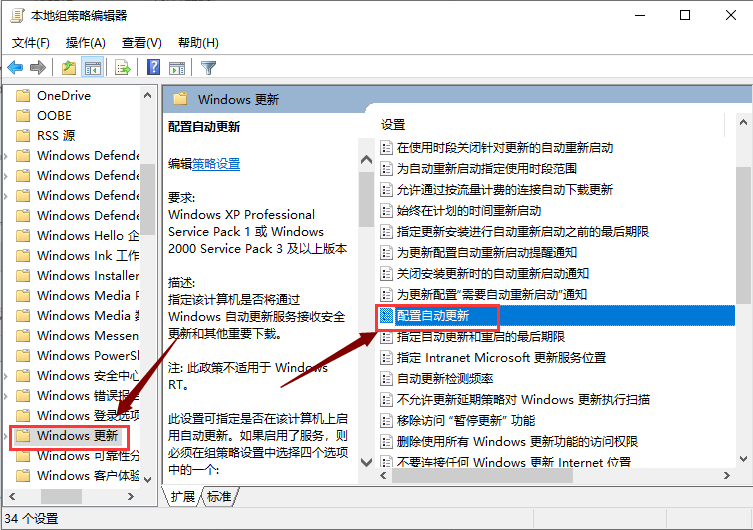
Task: Select 为更新配置“需要自动重新启动”通知 setting
Action: pos(492,294)
